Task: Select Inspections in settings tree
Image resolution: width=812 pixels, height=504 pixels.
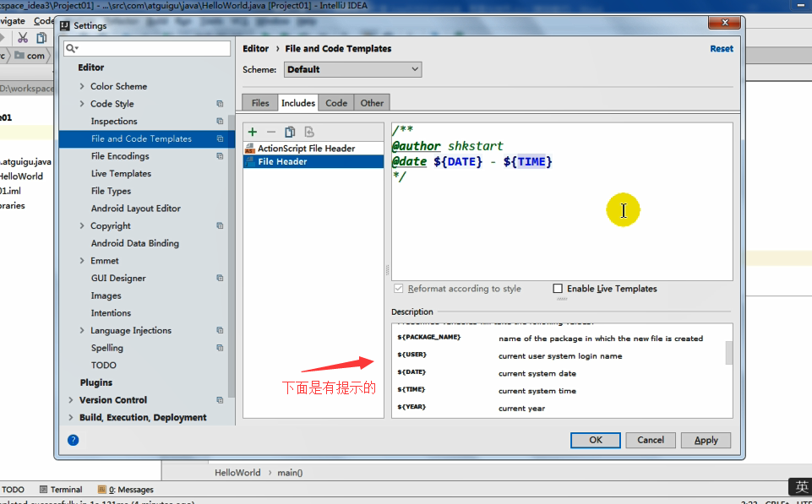Action: [114, 121]
